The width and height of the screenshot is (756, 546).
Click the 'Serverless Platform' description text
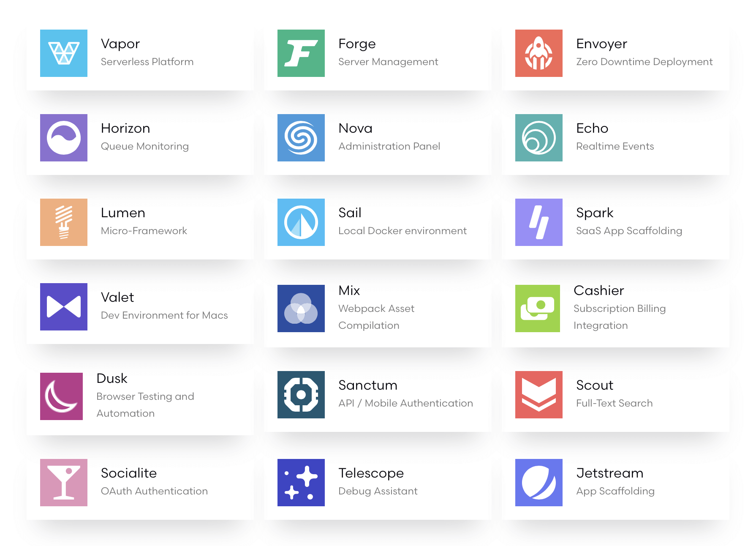coord(147,62)
